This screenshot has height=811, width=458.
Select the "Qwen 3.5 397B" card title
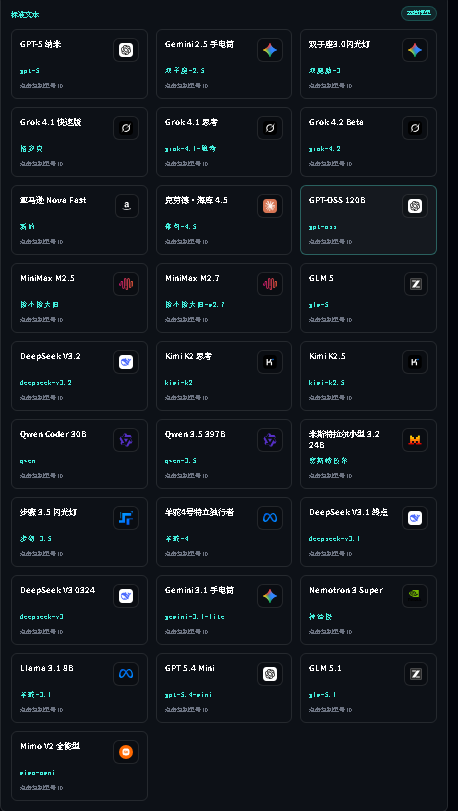[195, 434]
